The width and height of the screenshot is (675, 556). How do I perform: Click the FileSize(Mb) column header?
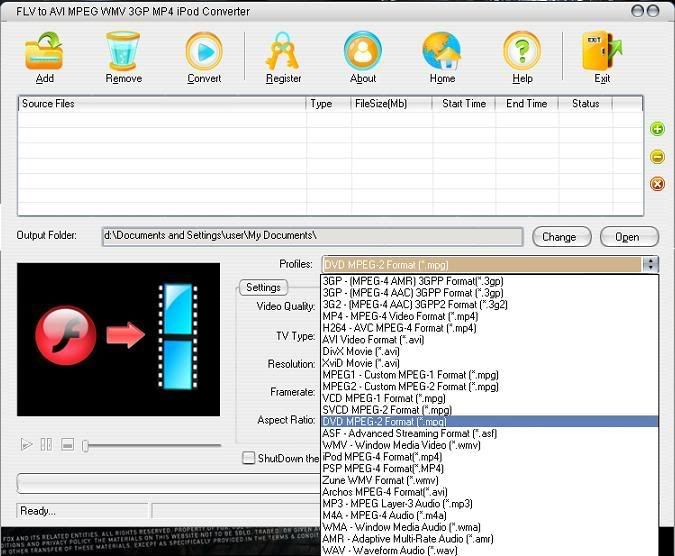tap(391, 104)
